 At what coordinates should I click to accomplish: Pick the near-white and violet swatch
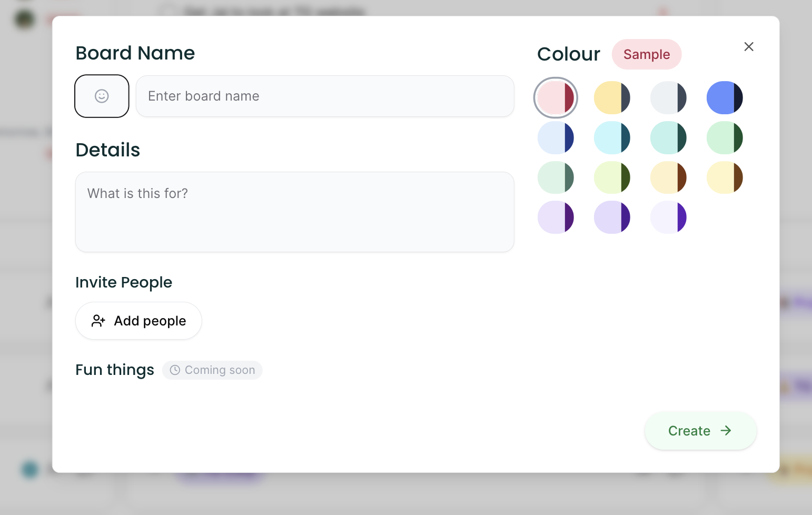tap(668, 217)
